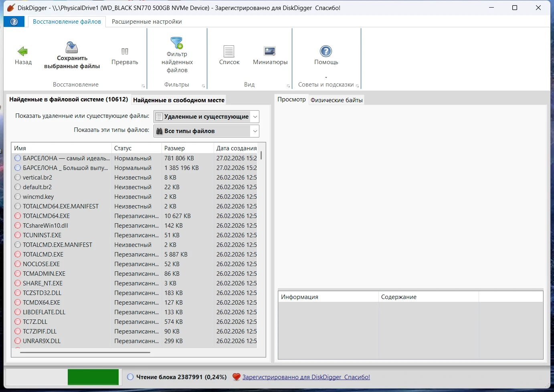
Task: Click the Сохранить выбранные файлы save icon
Action: [x=72, y=47]
